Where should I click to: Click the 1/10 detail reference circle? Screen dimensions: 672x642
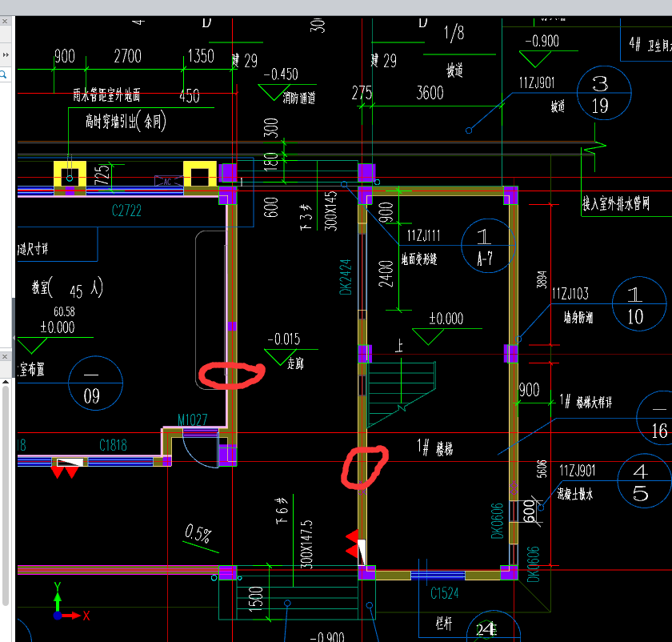[639, 303]
